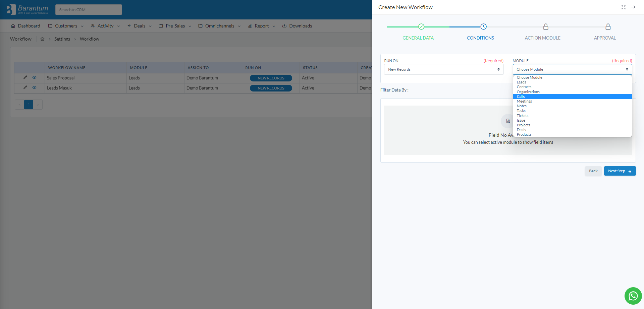
Task: Click the Pre-Sales folder icon
Action: 161,26
